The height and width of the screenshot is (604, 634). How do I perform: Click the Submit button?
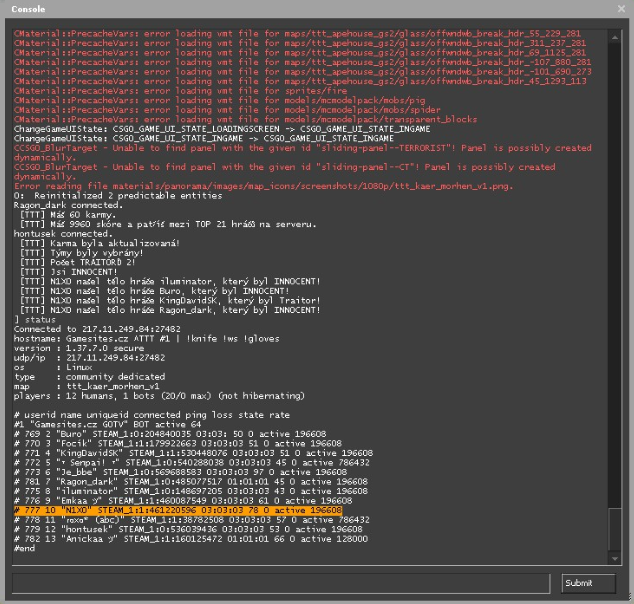[586, 583]
